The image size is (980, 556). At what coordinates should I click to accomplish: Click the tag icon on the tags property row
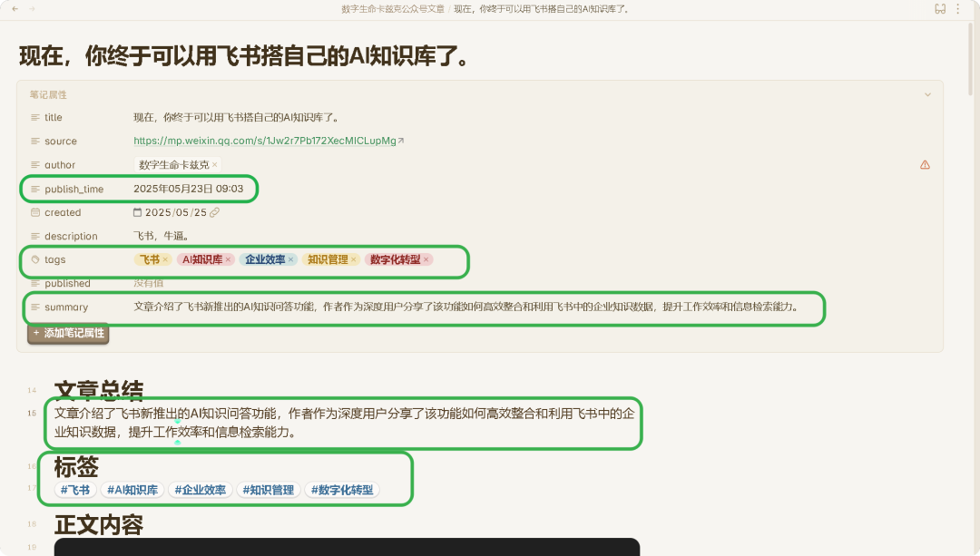pyautogui.click(x=34, y=259)
